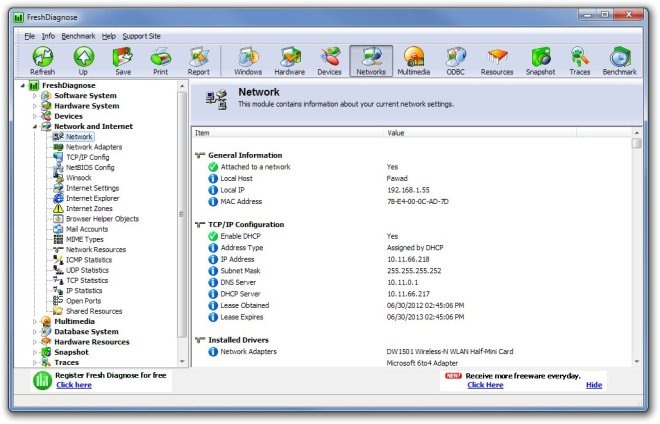Open the Resources module icon
The height and width of the screenshot is (424, 660).
[x=497, y=61]
